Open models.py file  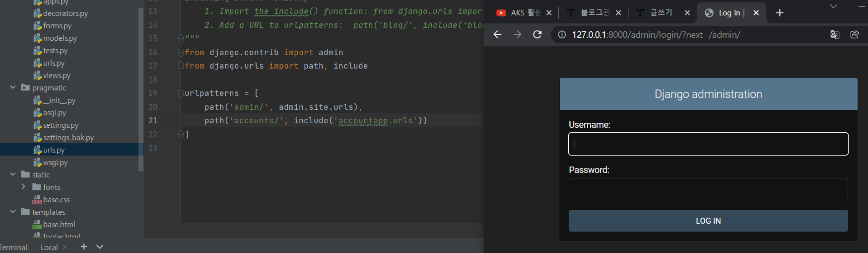[x=60, y=38]
